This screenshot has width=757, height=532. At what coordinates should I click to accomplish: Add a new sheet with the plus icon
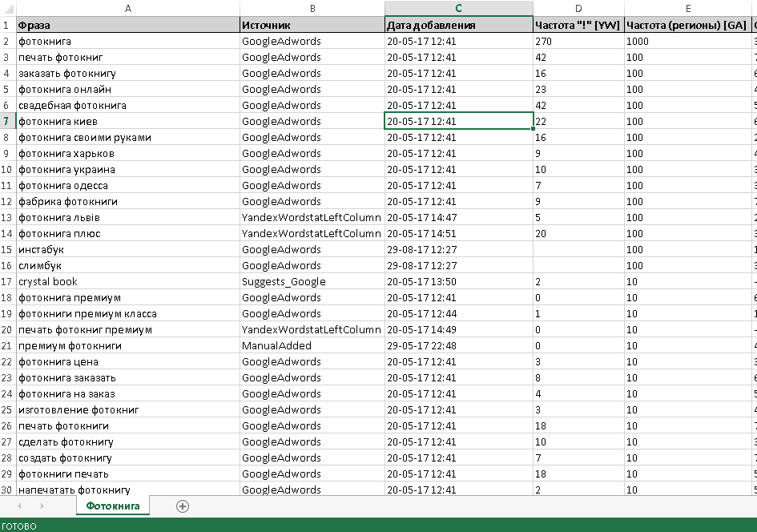click(x=183, y=506)
